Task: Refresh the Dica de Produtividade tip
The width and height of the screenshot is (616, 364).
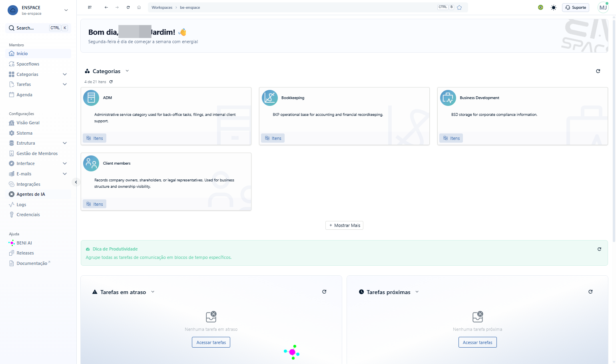Action: click(x=599, y=249)
